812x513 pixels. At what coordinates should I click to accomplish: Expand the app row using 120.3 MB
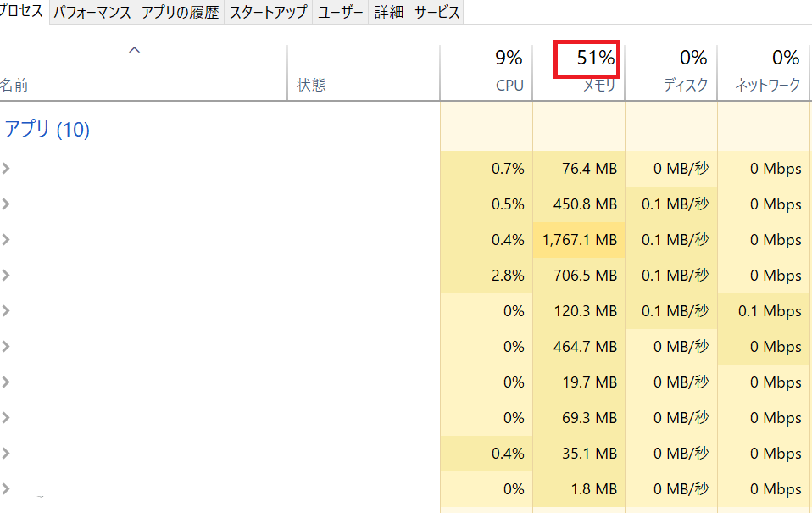(6, 311)
